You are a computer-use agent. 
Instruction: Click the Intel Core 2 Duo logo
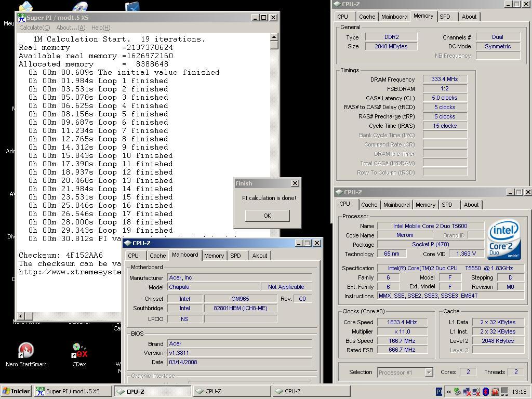(x=504, y=240)
